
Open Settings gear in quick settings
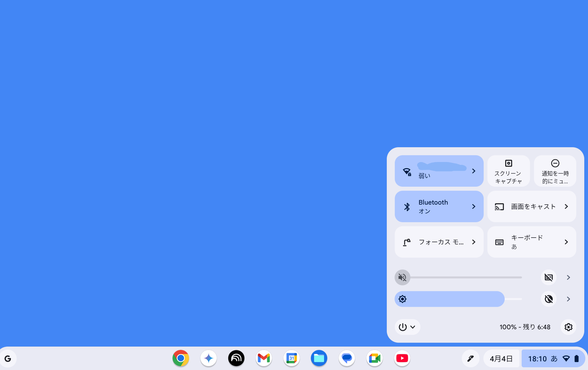point(568,327)
